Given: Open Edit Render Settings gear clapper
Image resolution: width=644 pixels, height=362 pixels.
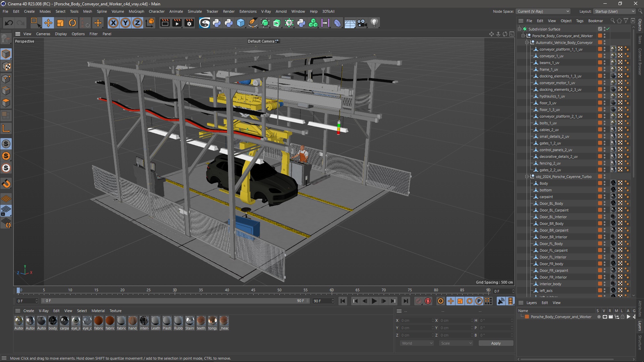Looking at the screenshot, I should click(x=190, y=23).
